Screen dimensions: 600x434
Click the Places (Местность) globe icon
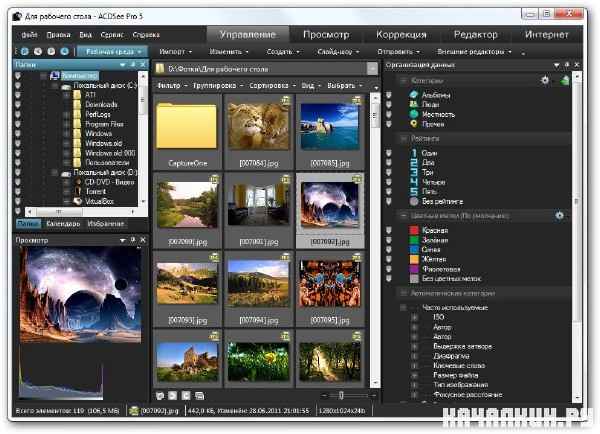tap(414, 114)
